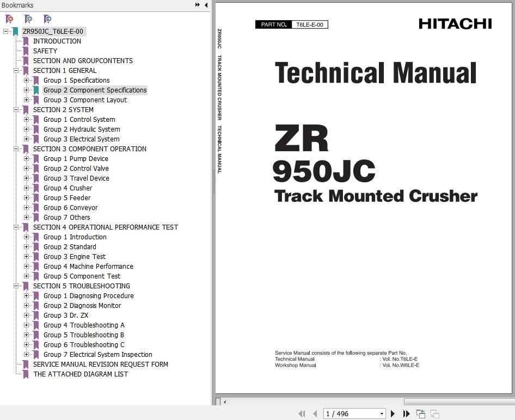Go to the previous page

(315, 414)
